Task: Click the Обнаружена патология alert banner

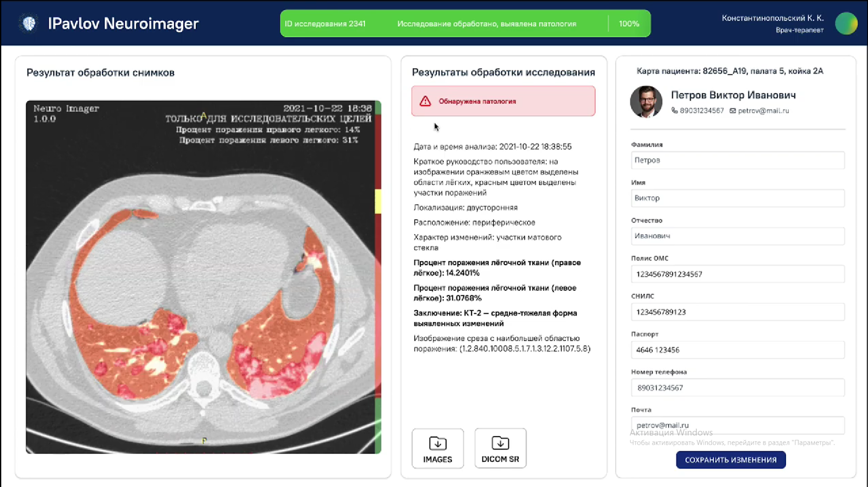Action: (x=503, y=101)
